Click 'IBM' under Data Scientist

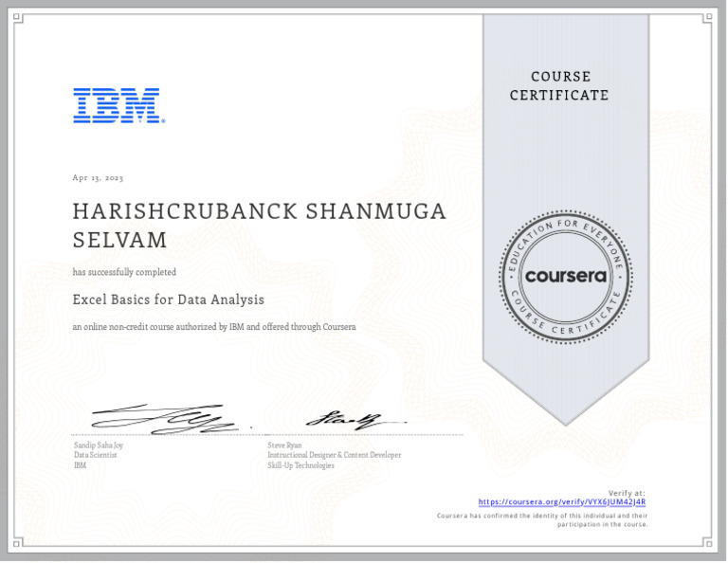click(x=80, y=465)
